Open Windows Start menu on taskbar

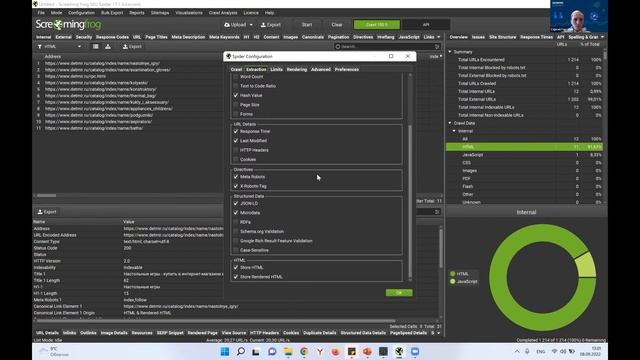pyautogui.click(x=225, y=351)
